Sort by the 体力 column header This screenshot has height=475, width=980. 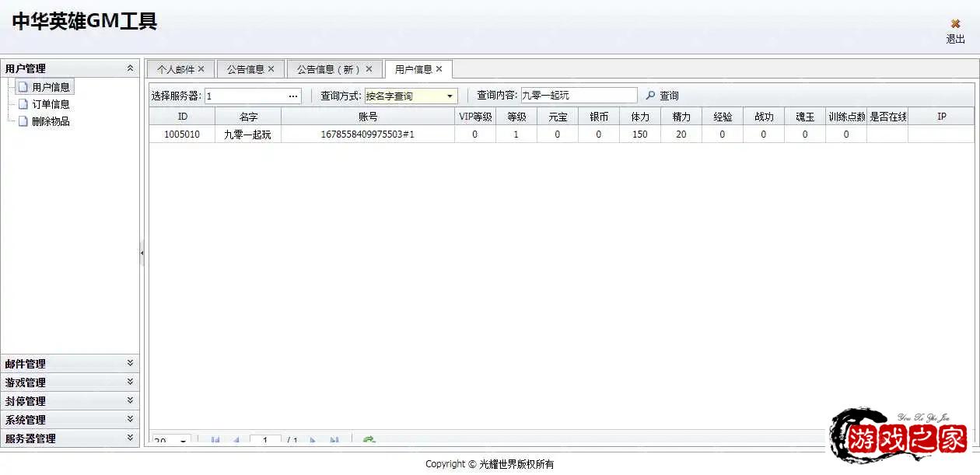640,116
